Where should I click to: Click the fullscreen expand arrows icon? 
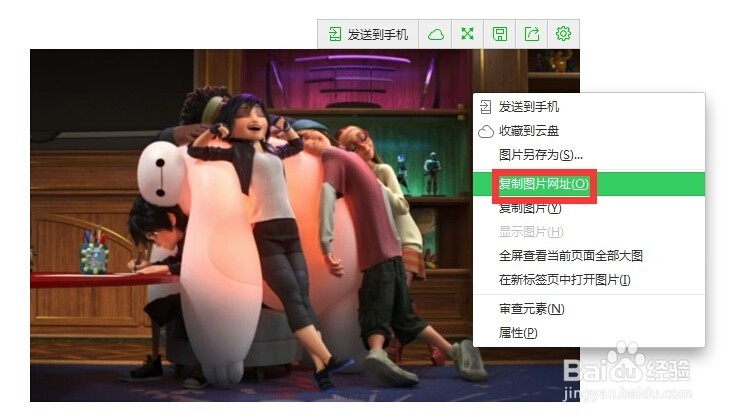coord(467,34)
